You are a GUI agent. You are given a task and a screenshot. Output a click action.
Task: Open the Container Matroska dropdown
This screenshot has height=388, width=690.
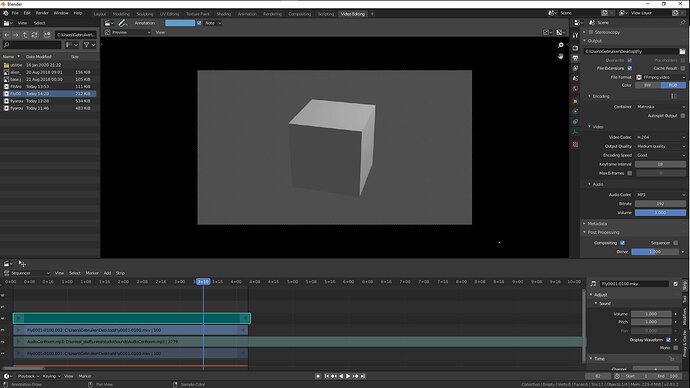(661, 107)
